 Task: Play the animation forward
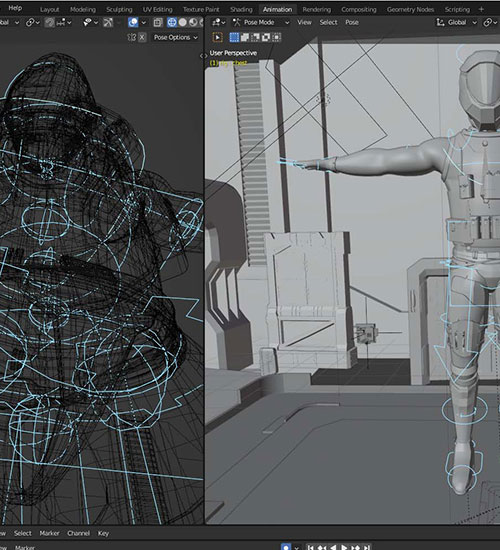click(x=344, y=547)
